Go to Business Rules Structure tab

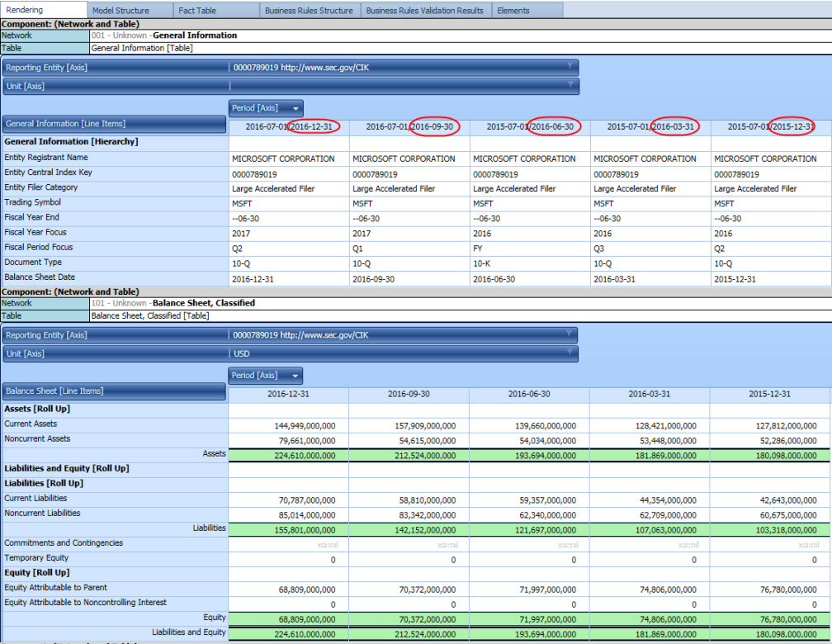pyautogui.click(x=310, y=10)
